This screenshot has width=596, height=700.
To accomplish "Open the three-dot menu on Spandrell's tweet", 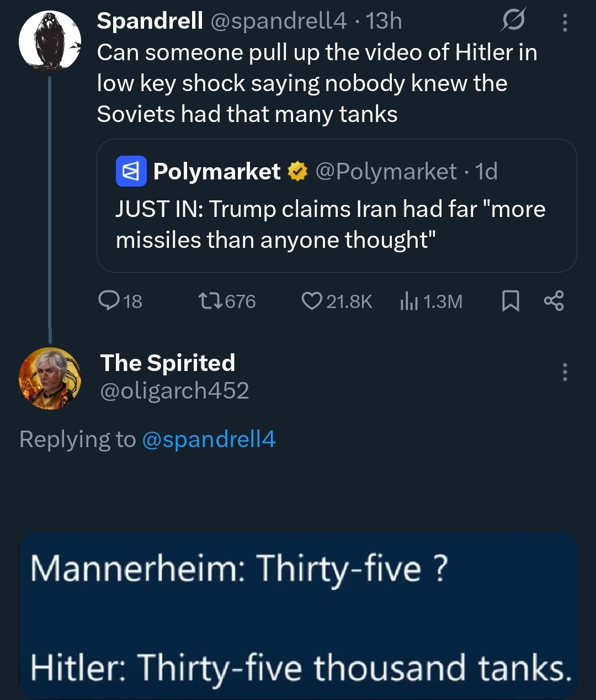I will point(564,22).
